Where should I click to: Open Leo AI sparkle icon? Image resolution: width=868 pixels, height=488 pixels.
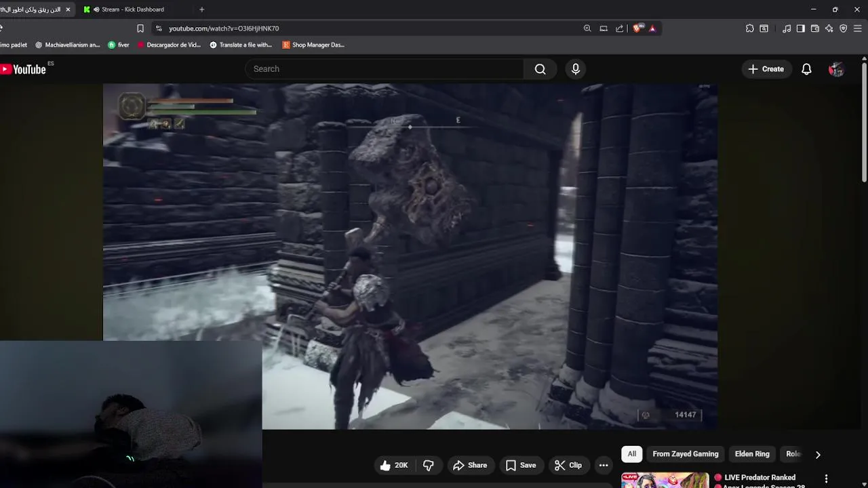click(x=829, y=28)
